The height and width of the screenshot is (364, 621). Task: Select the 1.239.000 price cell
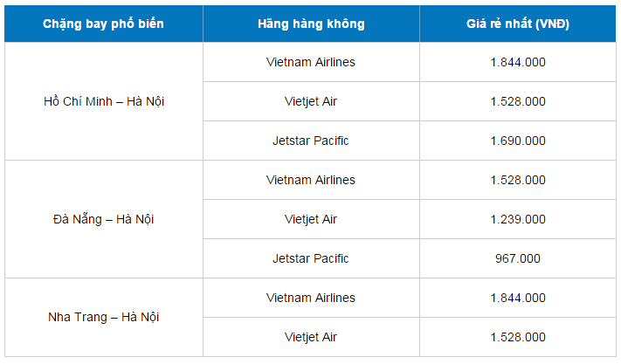518,219
